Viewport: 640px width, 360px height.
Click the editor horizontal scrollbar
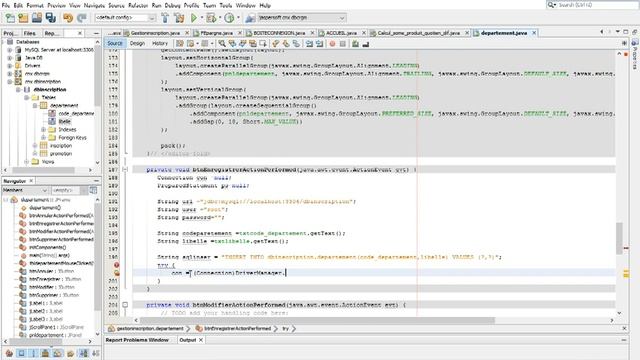(x=317, y=320)
